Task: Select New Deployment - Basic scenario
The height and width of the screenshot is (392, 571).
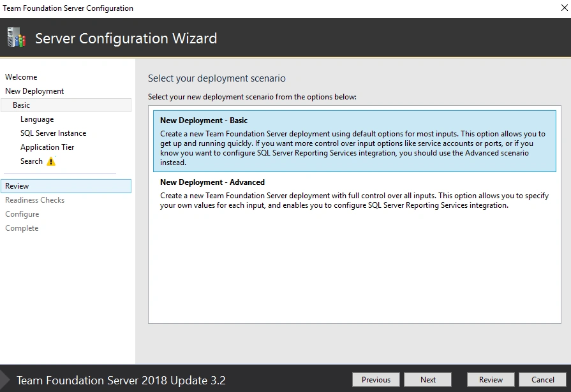Action: (x=354, y=141)
